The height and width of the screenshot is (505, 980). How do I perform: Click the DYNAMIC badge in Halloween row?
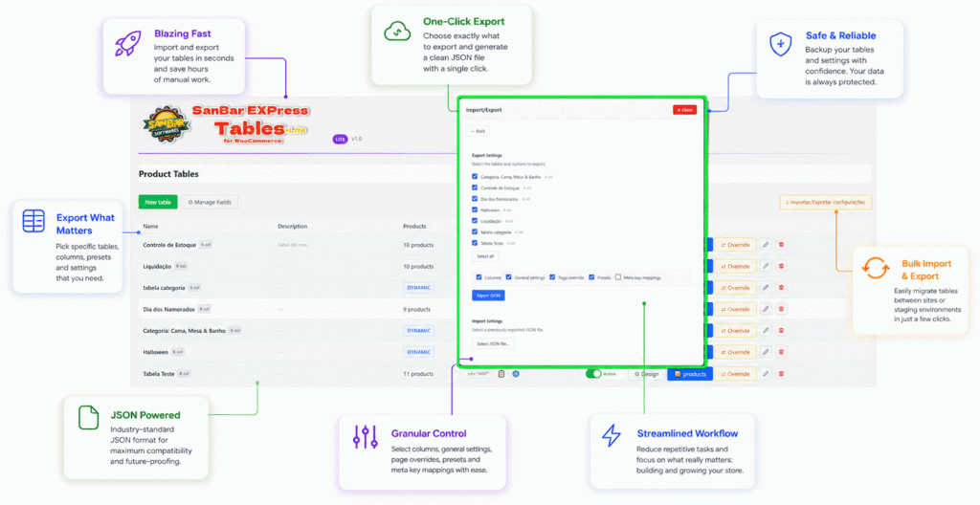(419, 352)
